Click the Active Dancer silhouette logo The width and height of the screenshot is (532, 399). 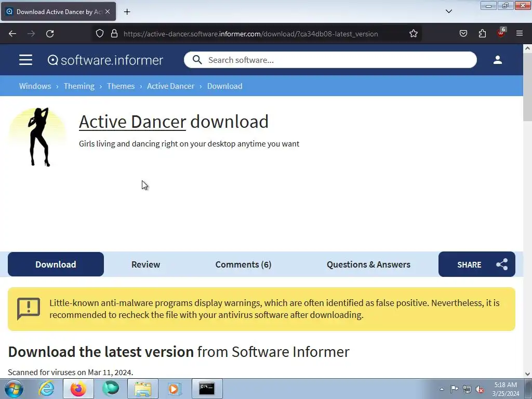[x=38, y=137]
